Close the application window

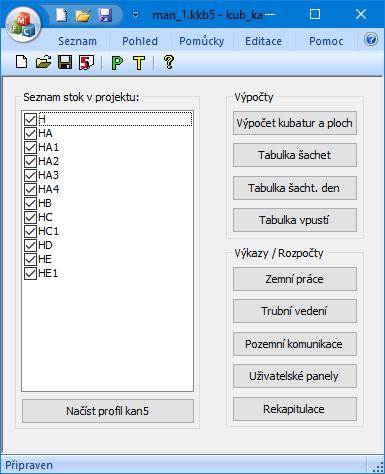point(361,14)
